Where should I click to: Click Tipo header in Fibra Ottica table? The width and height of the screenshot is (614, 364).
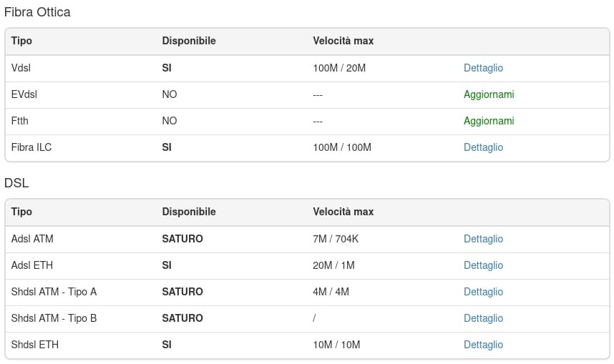click(x=21, y=41)
